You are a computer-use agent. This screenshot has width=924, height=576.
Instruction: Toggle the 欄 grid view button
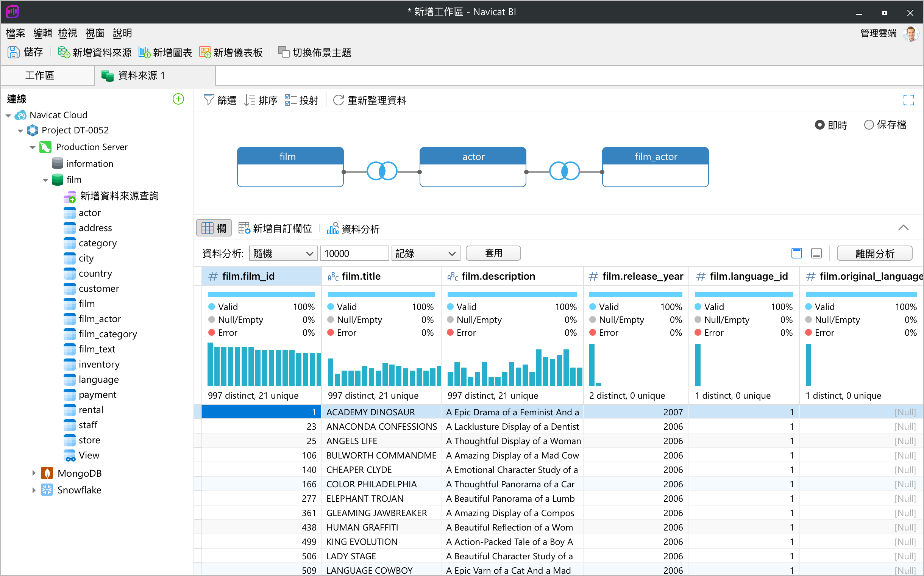tap(214, 229)
